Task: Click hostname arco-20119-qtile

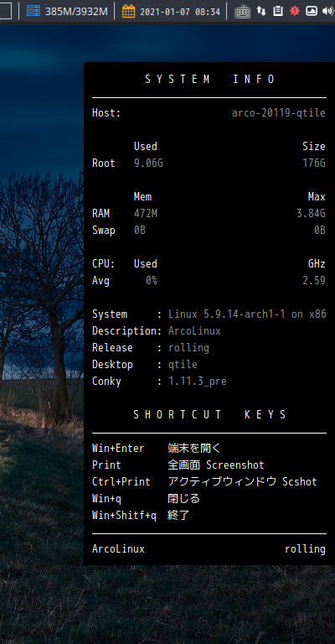Action: point(279,113)
